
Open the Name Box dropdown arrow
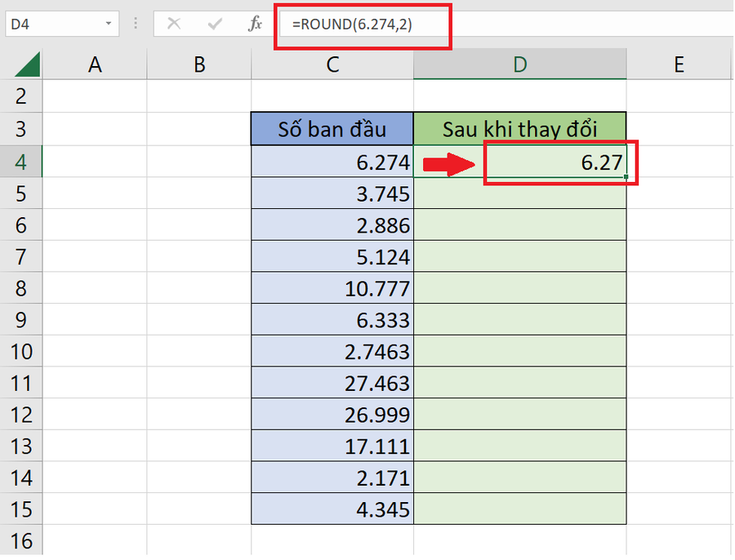109,24
